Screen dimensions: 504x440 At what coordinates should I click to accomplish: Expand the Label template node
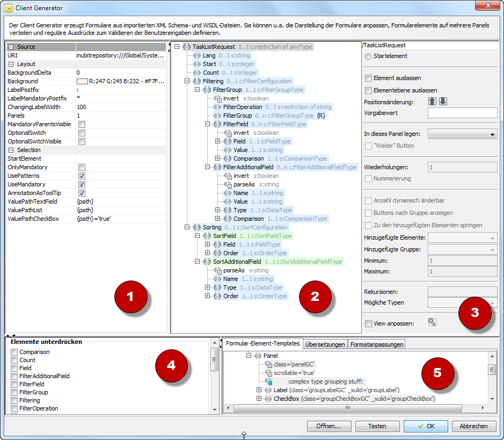point(259,390)
